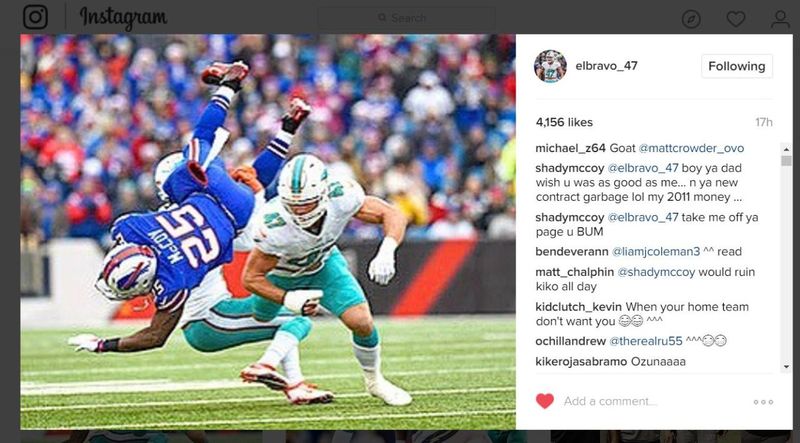Open the profile person icon
This screenshot has width=800, height=443.
tap(780, 19)
